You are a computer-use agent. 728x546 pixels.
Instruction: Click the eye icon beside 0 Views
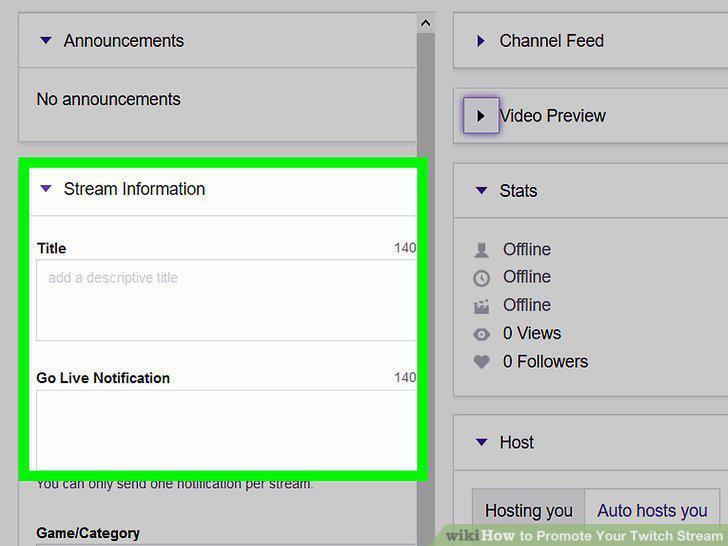tap(481, 334)
